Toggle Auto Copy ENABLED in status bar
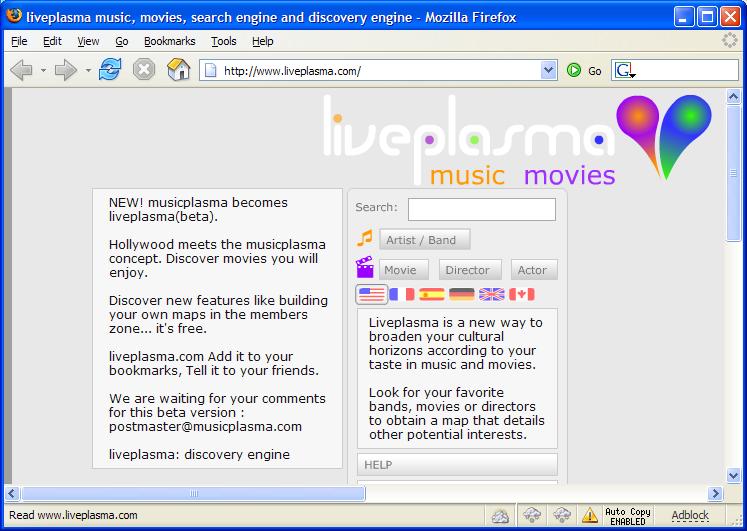747x531 pixels. pos(627,516)
